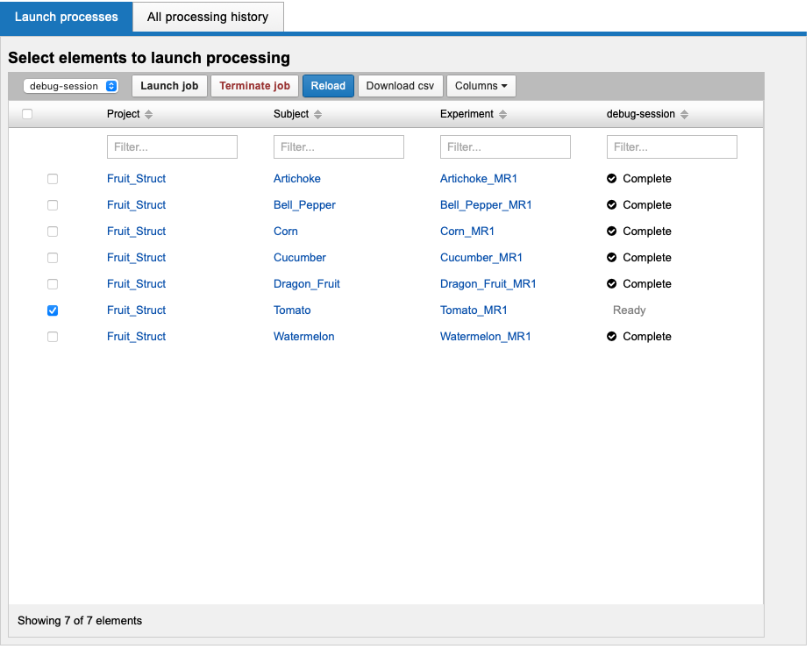Click Complete check icon in Dragon_Fruit row
This screenshot has height=649, width=812.
[612, 284]
